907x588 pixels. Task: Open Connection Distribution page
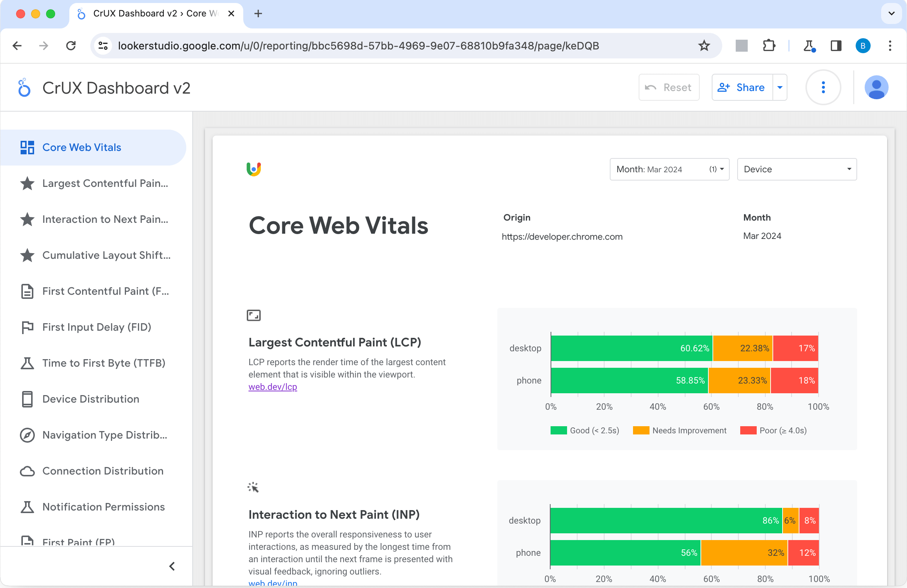tap(93, 471)
